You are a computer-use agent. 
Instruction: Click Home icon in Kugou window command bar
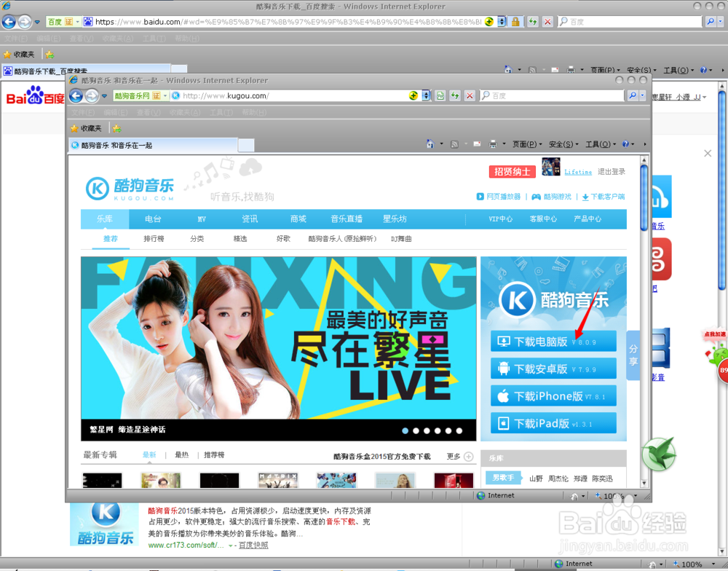pos(430,144)
